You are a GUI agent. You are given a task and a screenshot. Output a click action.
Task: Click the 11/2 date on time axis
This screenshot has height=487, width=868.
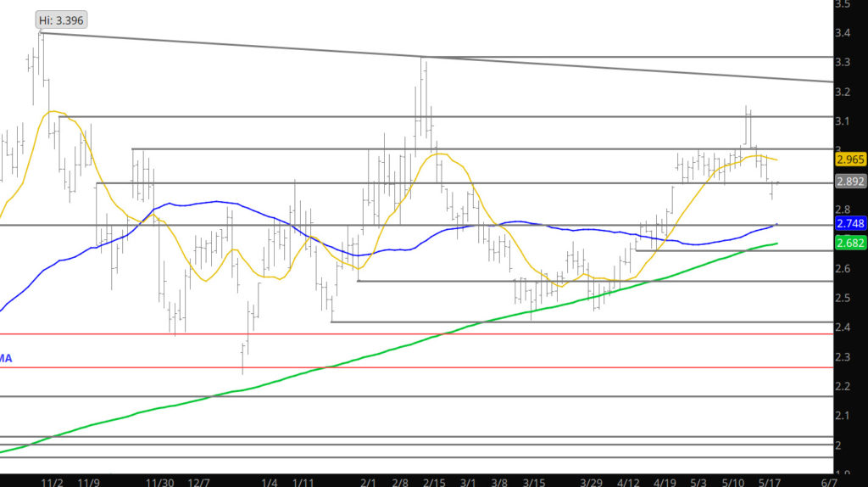pos(53,482)
